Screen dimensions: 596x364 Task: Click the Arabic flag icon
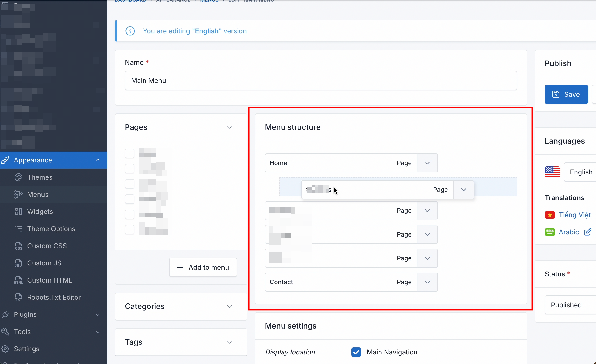pyautogui.click(x=550, y=232)
